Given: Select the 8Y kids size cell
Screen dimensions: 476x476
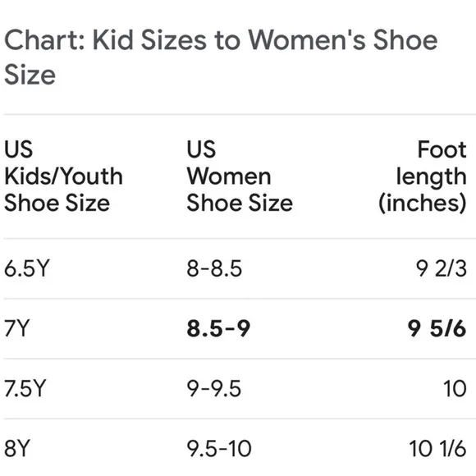Looking at the screenshot, I should click(x=17, y=448).
